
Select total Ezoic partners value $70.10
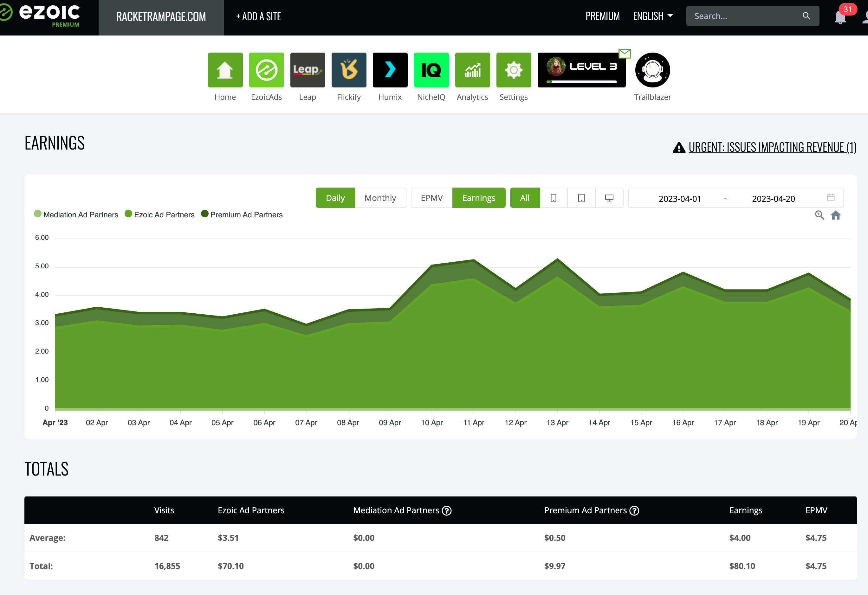coord(230,566)
